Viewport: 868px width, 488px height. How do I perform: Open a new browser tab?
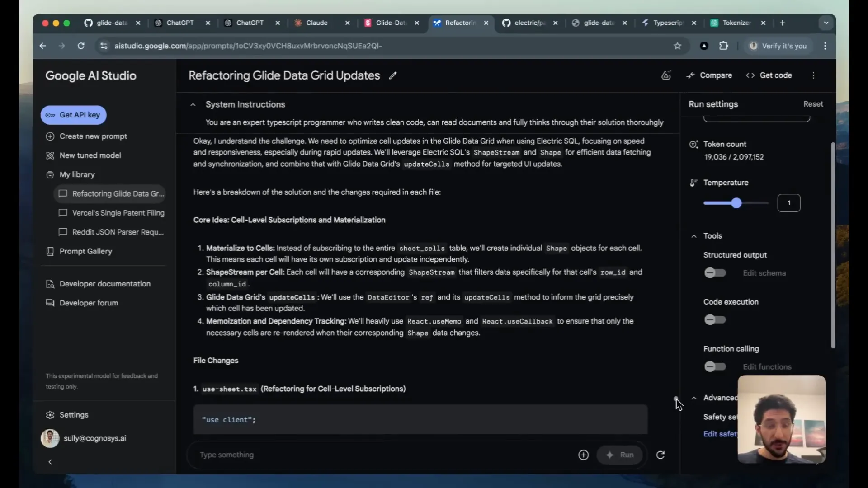point(783,23)
